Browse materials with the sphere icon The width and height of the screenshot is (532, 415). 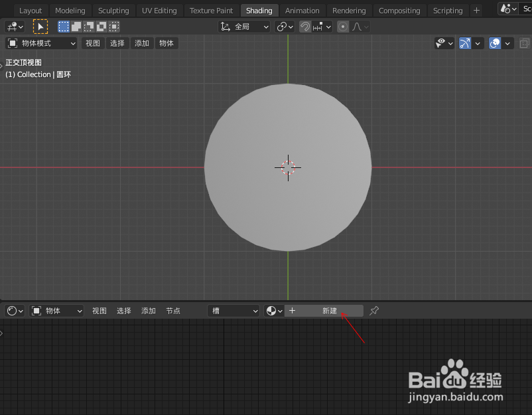point(274,311)
